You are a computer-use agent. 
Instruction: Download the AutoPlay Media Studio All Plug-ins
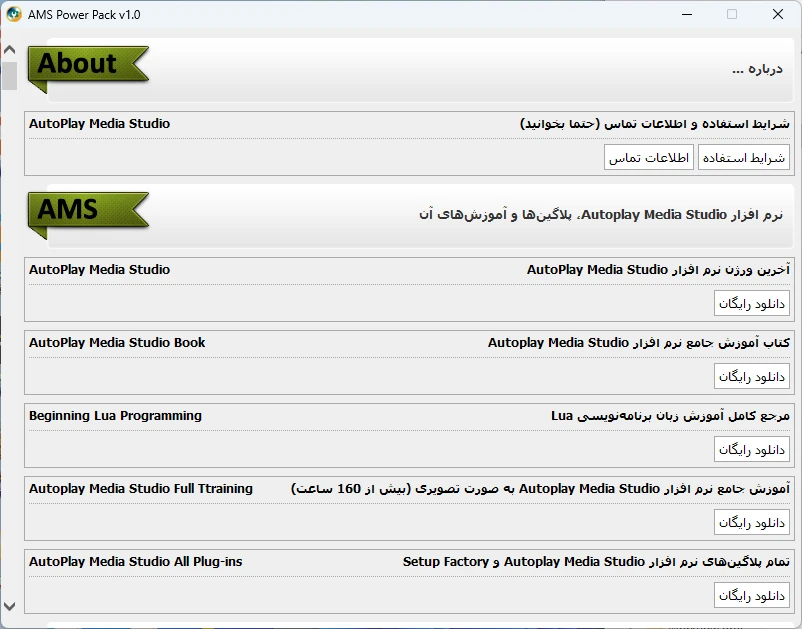click(752, 596)
